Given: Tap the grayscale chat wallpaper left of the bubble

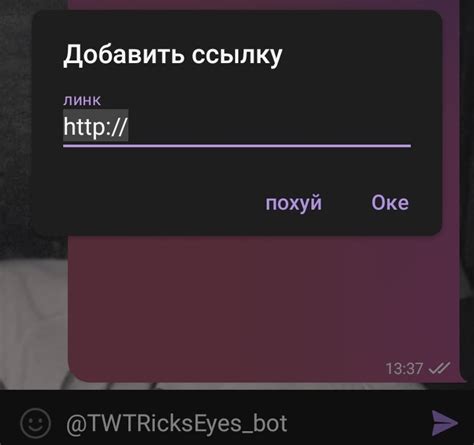Looking at the screenshot, I should [x=33, y=317].
